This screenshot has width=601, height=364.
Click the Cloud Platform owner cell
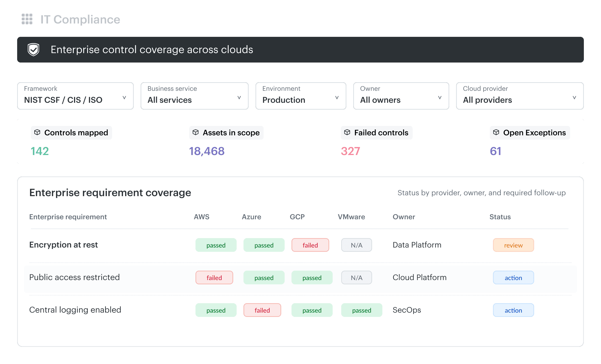pyautogui.click(x=420, y=277)
